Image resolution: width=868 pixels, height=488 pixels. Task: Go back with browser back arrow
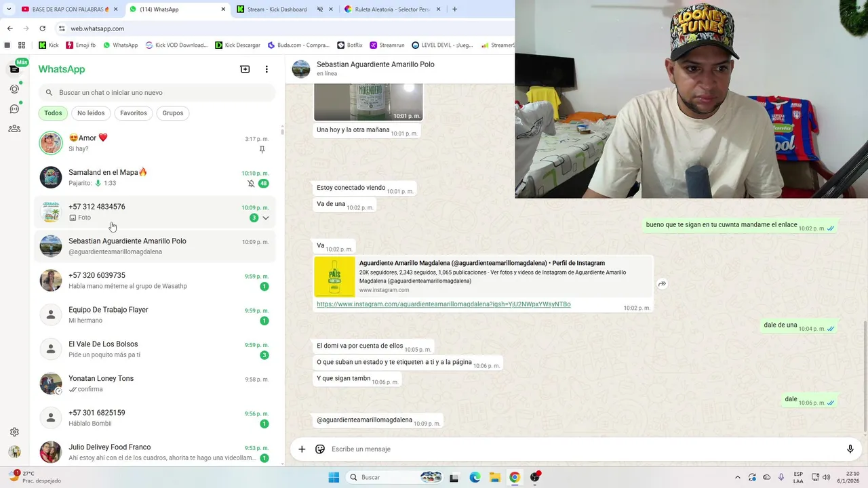pyautogui.click(x=9, y=28)
